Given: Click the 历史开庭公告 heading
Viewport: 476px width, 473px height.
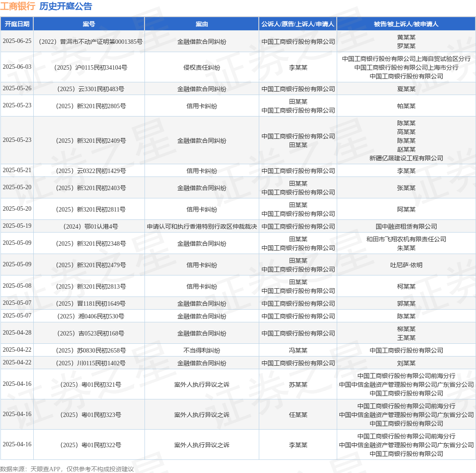Looking at the screenshot, I should pyautogui.click(x=66, y=6).
